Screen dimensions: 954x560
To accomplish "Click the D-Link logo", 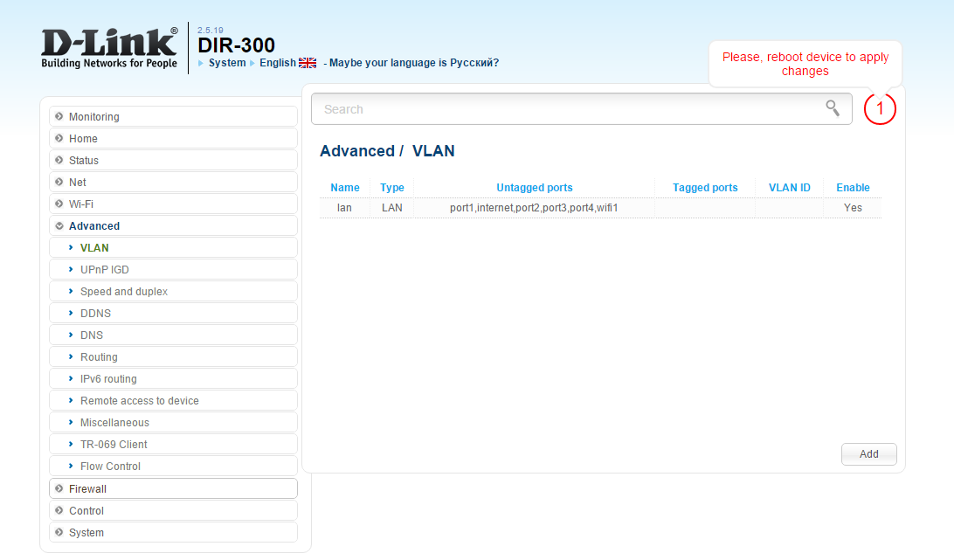I will pyautogui.click(x=109, y=47).
